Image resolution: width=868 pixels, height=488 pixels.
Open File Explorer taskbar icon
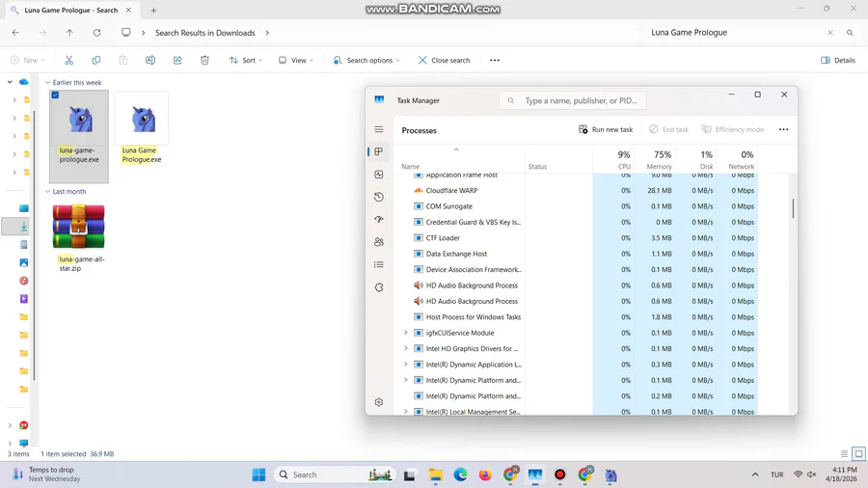[x=435, y=474]
